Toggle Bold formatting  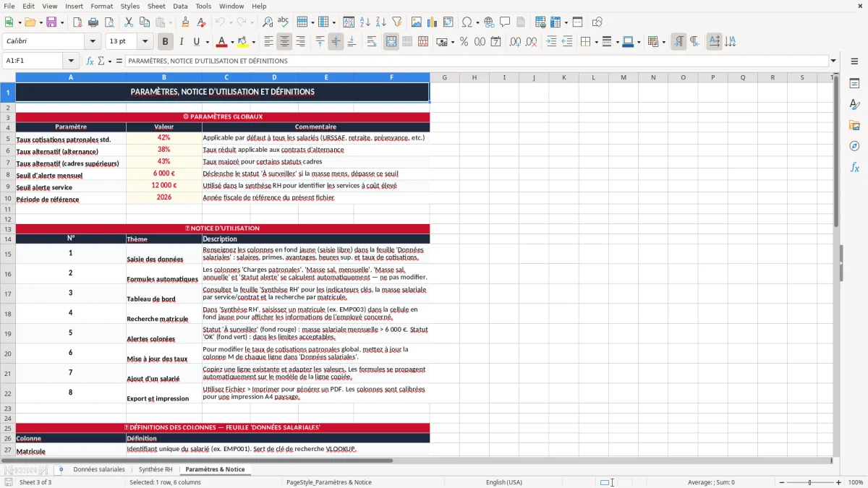[165, 42]
